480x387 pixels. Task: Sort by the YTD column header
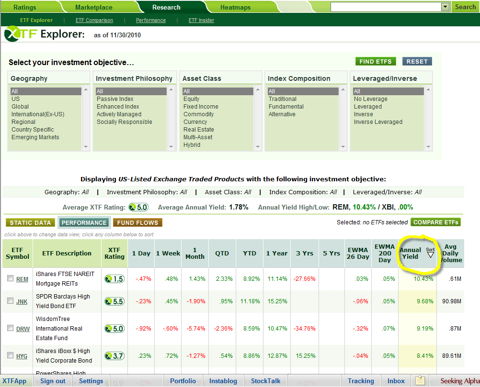click(x=249, y=253)
